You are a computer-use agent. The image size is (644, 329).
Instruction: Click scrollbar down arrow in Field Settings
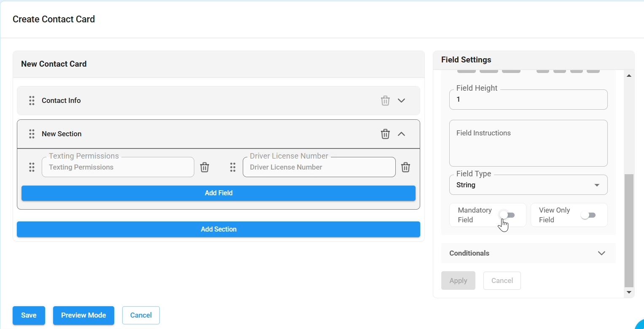pyautogui.click(x=629, y=292)
